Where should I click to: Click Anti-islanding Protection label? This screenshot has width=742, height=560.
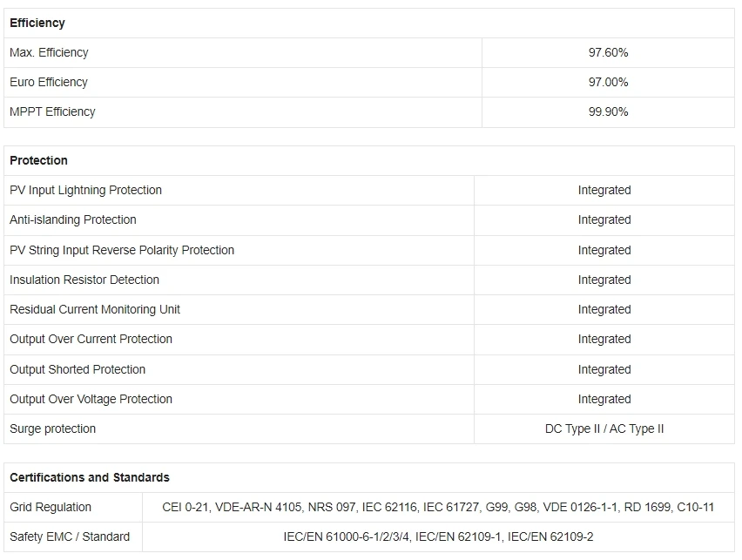(x=73, y=219)
